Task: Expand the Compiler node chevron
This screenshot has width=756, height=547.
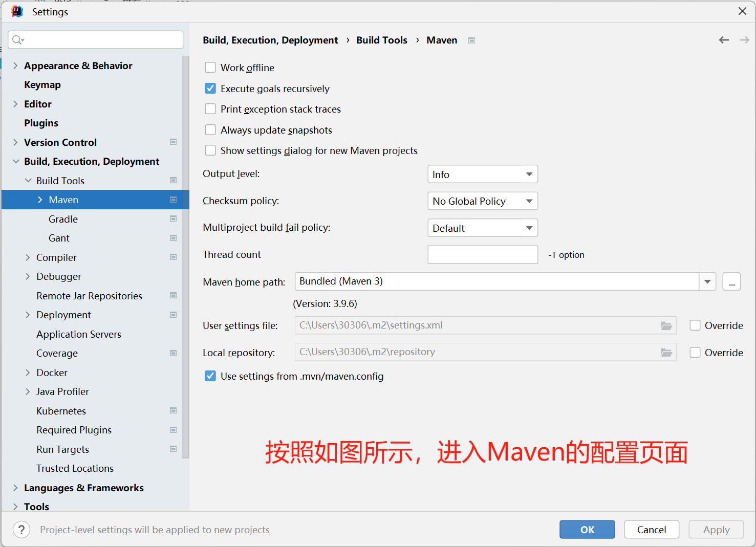Action: tap(28, 257)
